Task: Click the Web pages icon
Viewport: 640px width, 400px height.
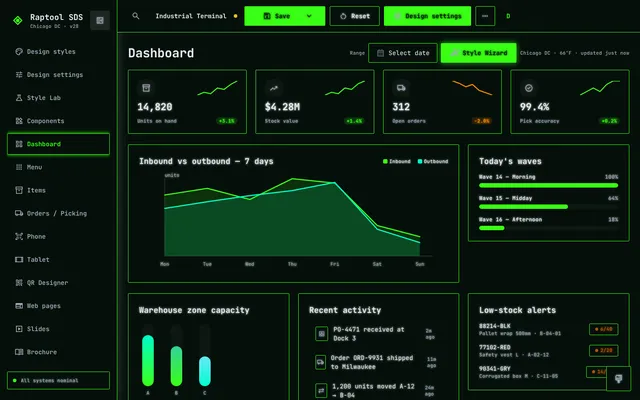Action: 19,306
